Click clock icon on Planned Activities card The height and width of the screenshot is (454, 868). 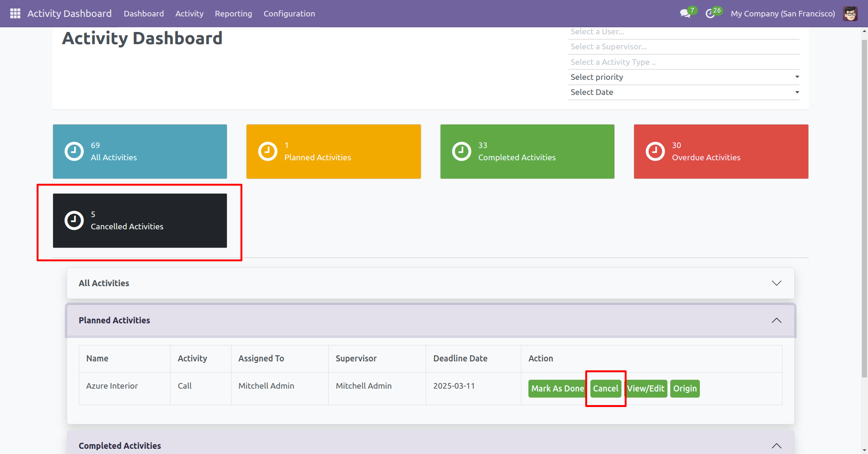(268, 151)
